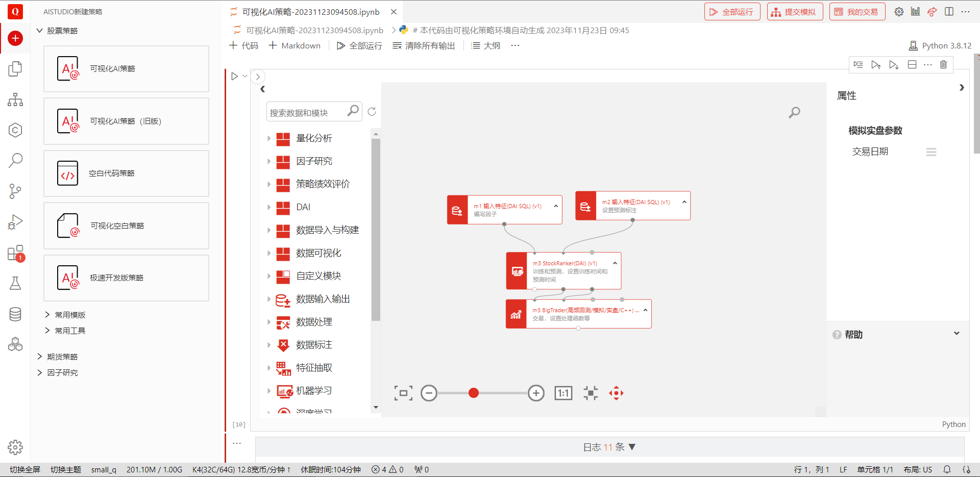Collapse the m3 StockRanker node

[615, 263]
